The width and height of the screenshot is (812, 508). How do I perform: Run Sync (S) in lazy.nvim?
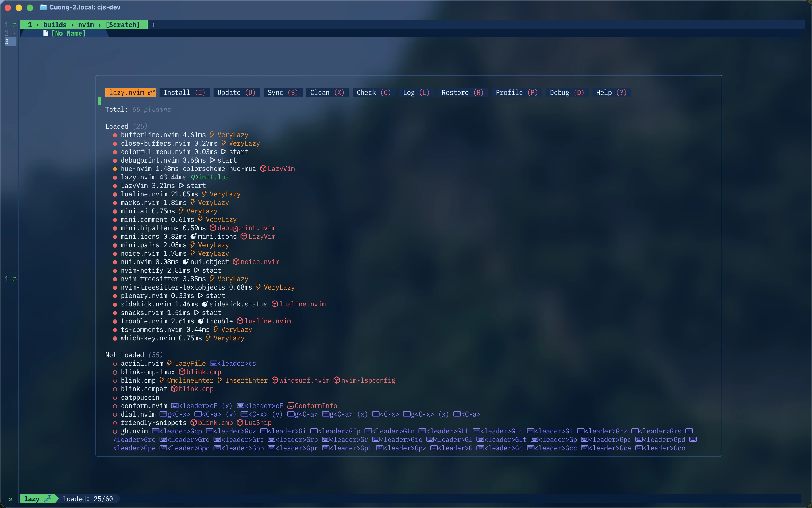283,92
